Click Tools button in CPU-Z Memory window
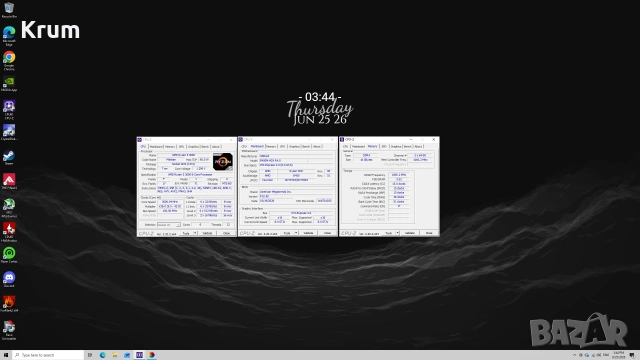Viewport: 640px width, 360px height. [x=388, y=233]
